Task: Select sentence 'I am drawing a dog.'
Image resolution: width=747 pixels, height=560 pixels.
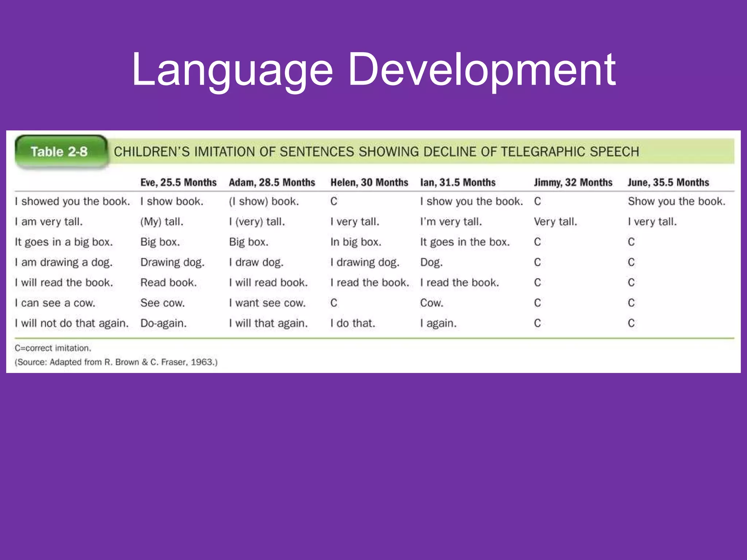Action: 63,262
